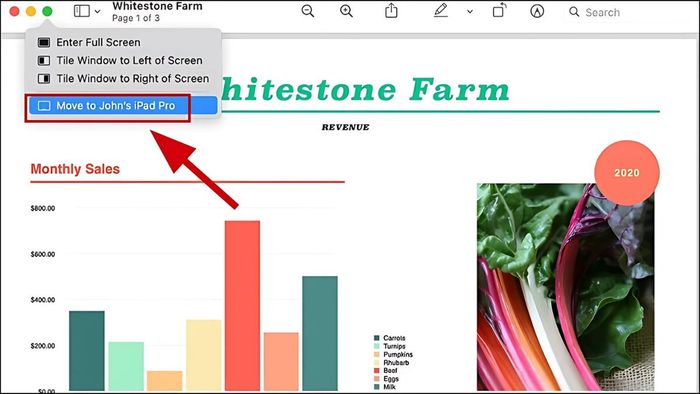Select the Highlight pen tool
The height and width of the screenshot is (394, 700).
(x=441, y=11)
